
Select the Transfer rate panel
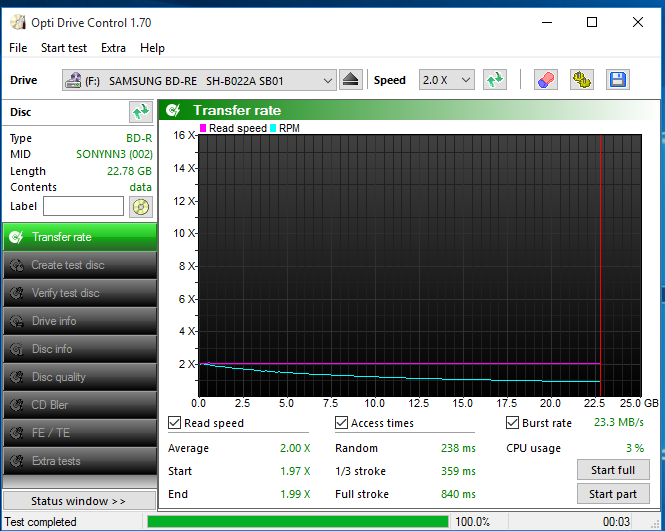tap(80, 237)
